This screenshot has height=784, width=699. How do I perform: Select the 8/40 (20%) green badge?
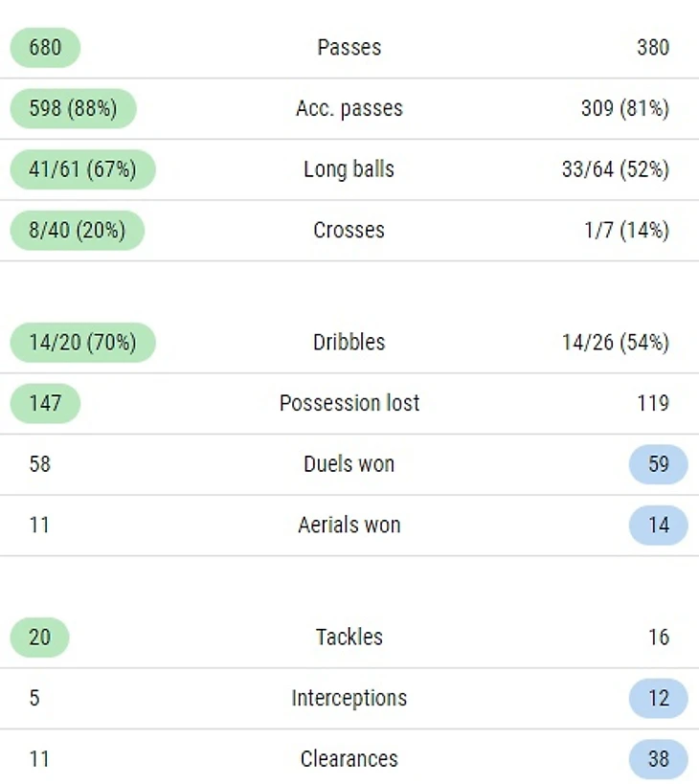[77, 231]
